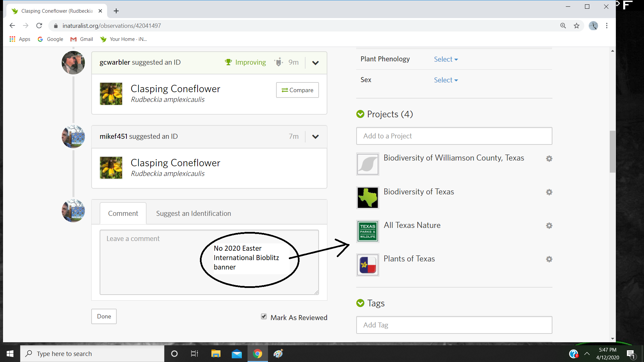The height and width of the screenshot is (362, 644).
Task: Collapse the Projects section
Action: (360, 114)
